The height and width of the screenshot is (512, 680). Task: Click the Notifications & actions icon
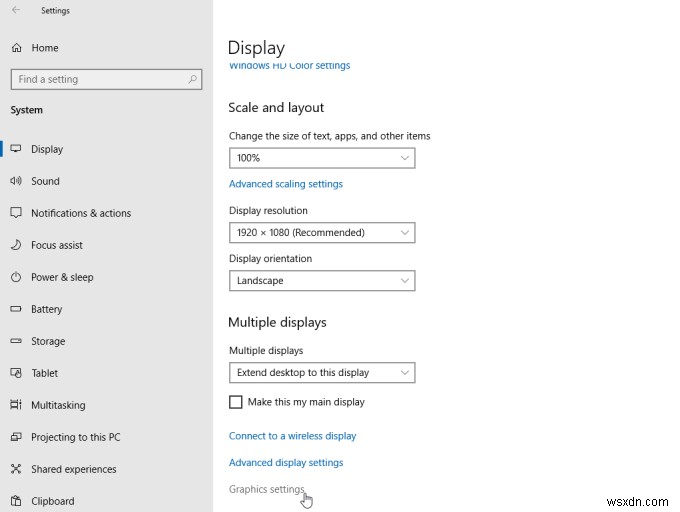tap(16, 213)
